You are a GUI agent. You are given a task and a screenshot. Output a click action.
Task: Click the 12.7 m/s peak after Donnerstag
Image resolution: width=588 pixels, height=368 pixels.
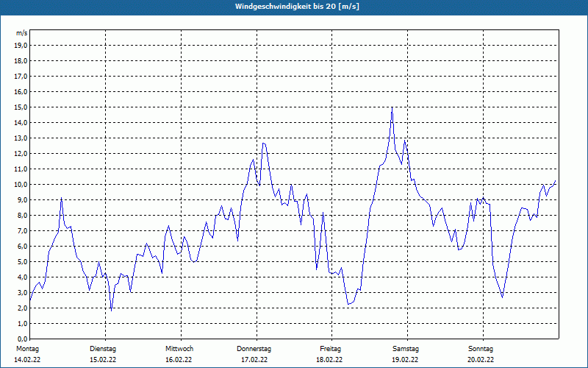click(264, 143)
